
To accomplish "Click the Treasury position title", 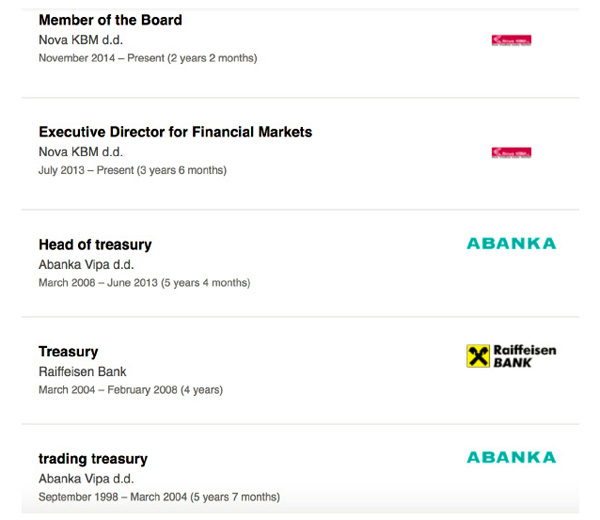I will [x=68, y=352].
